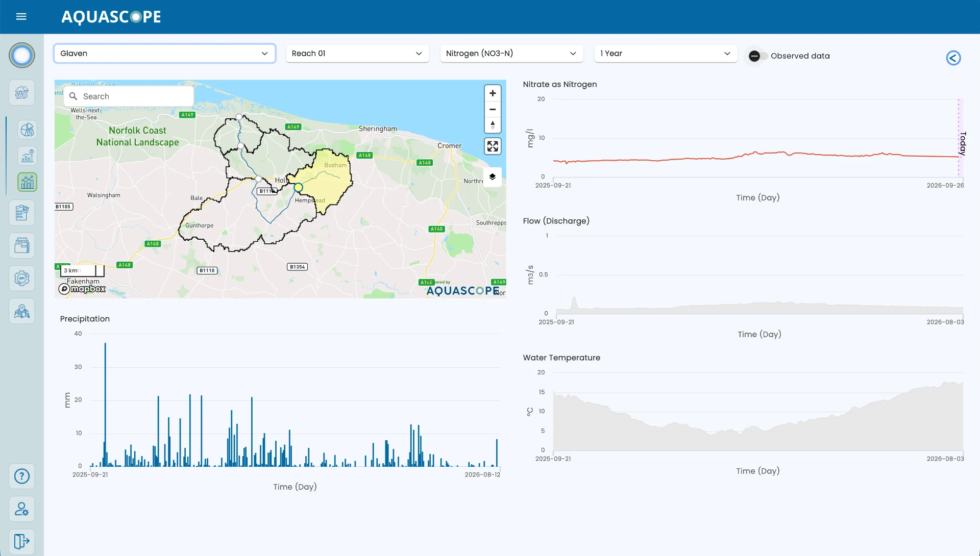
Task: Click the Fakenham label on the map
Action: click(83, 281)
